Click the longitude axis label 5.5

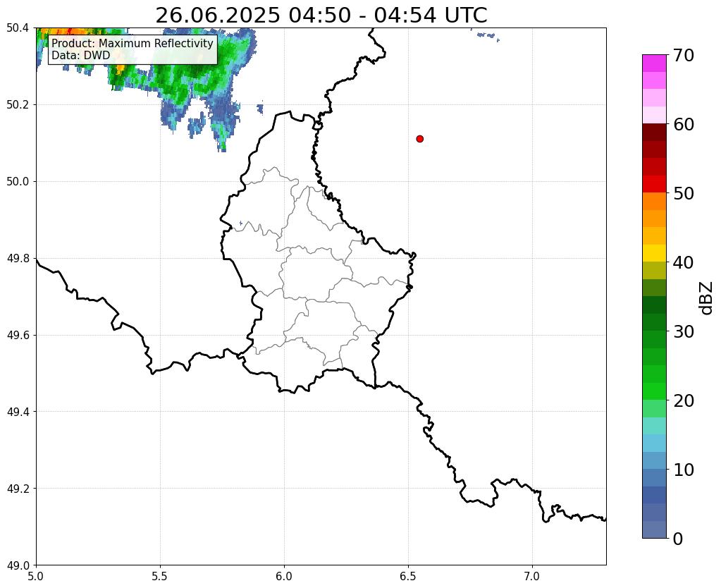point(160,576)
